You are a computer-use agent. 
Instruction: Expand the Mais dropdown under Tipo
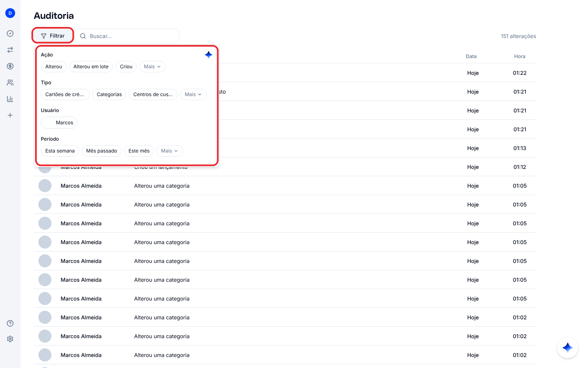click(x=193, y=94)
